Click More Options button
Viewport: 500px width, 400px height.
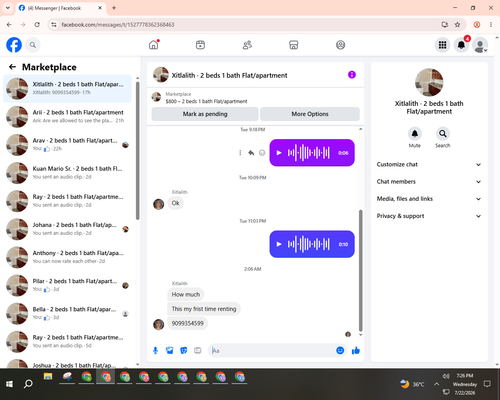pyautogui.click(x=310, y=114)
